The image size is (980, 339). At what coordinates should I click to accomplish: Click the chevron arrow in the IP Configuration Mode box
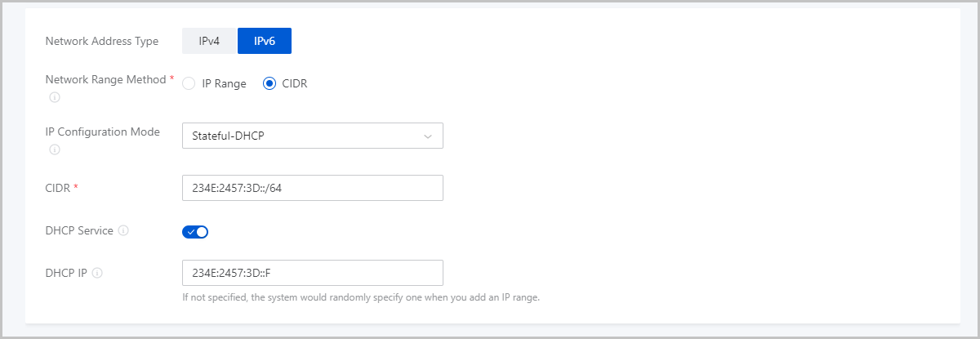click(428, 136)
